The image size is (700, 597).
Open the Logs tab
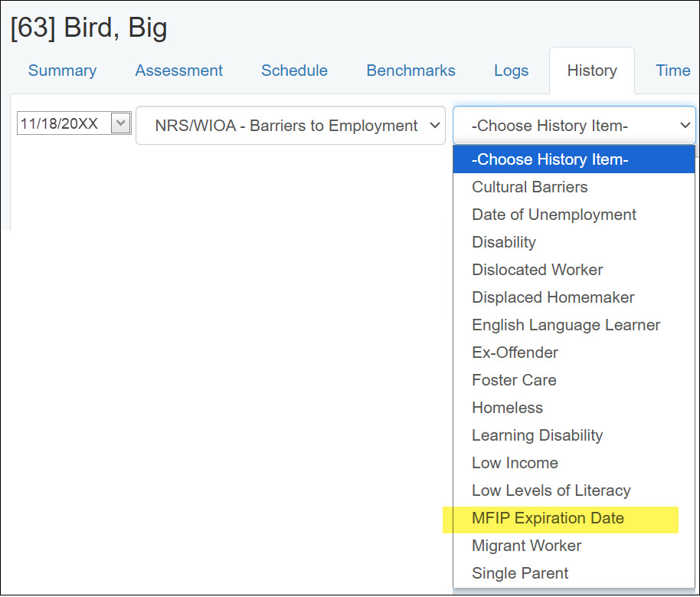[511, 71]
